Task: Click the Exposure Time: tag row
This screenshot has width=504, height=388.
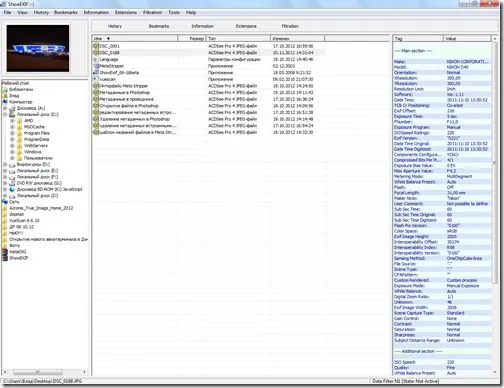Action: tap(442, 116)
